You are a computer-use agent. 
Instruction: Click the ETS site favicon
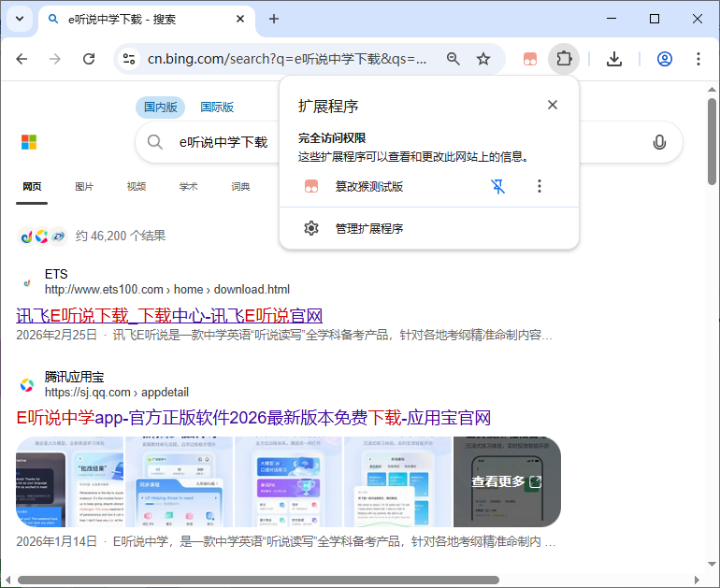click(27, 282)
